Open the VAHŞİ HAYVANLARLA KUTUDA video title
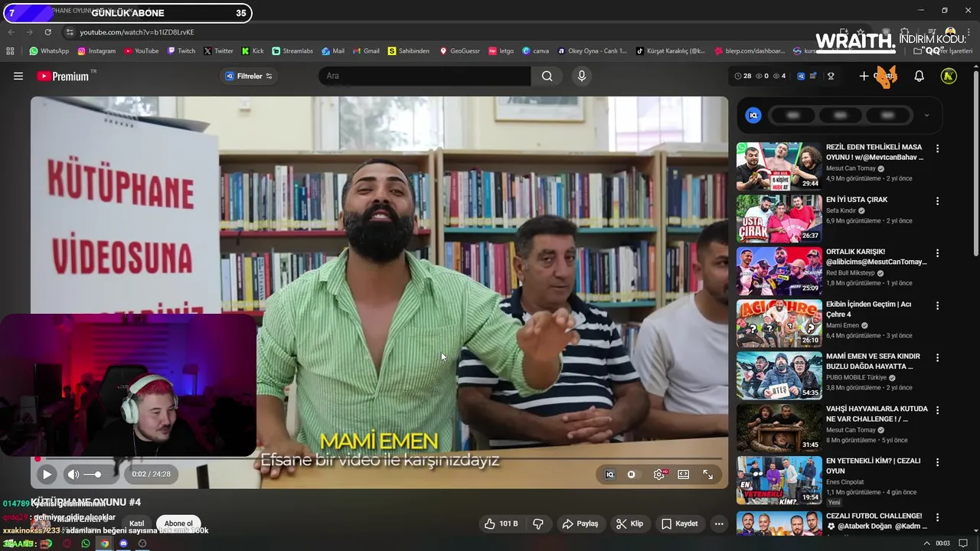This screenshot has width=980, height=551. coord(877,414)
